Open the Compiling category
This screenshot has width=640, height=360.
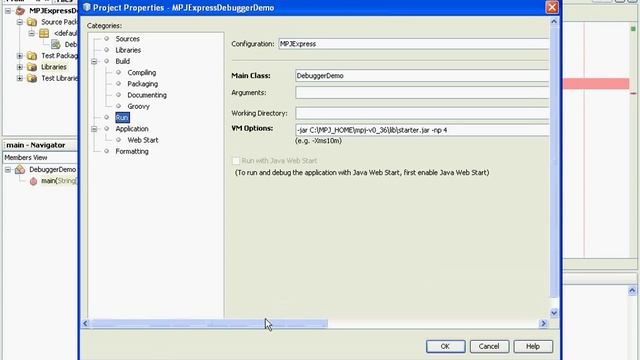click(x=141, y=72)
